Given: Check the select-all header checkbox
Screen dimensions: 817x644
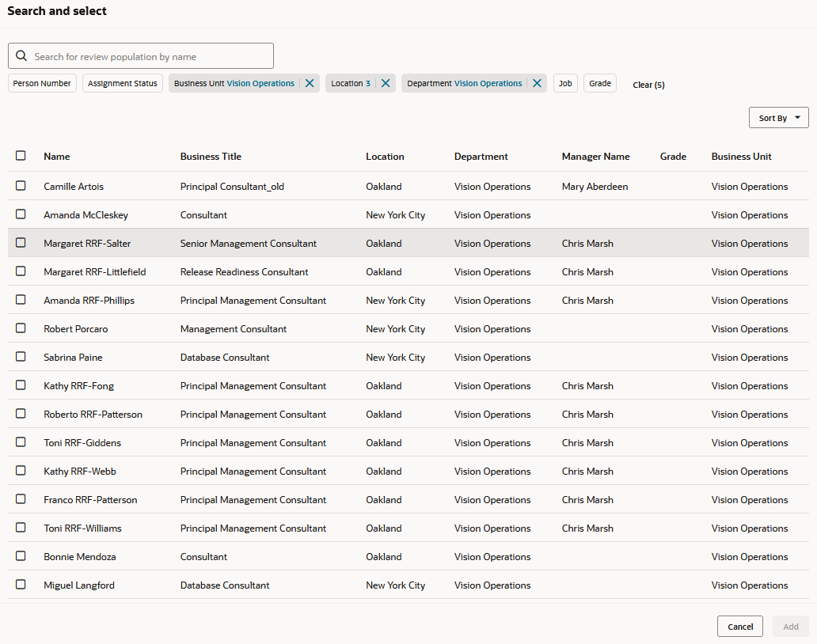Looking at the screenshot, I should [x=21, y=156].
